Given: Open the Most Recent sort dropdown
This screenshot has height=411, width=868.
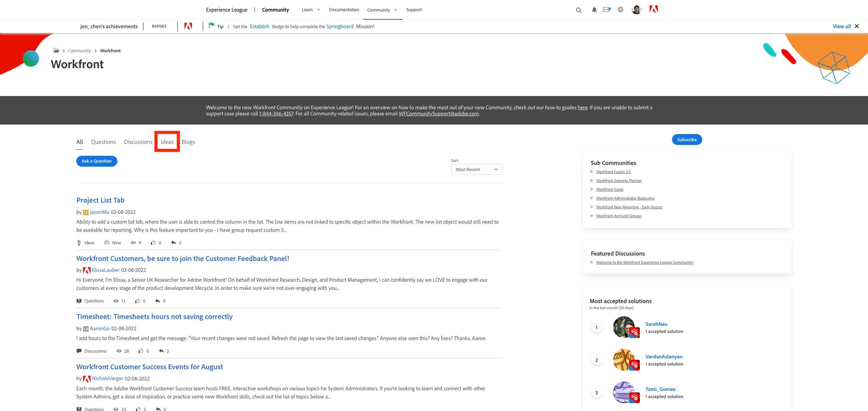Looking at the screenshot, I should tap(476, 169).
